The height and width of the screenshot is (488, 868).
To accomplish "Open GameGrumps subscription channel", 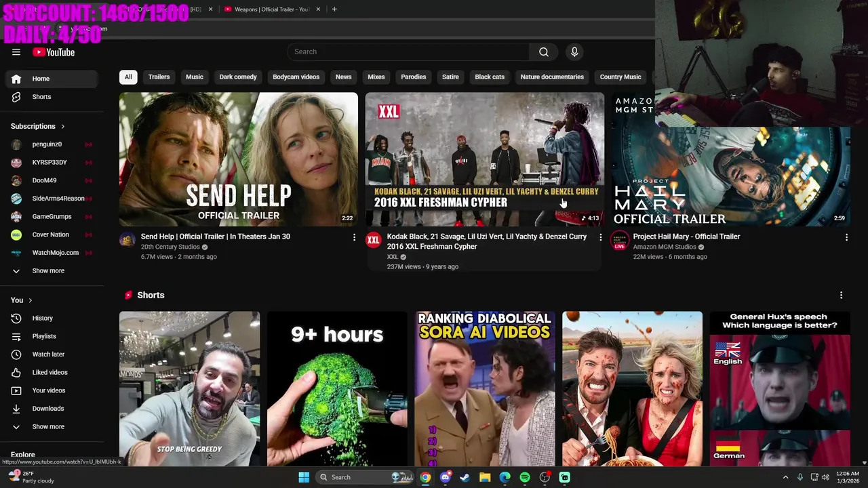I will (x=52, y=217).
